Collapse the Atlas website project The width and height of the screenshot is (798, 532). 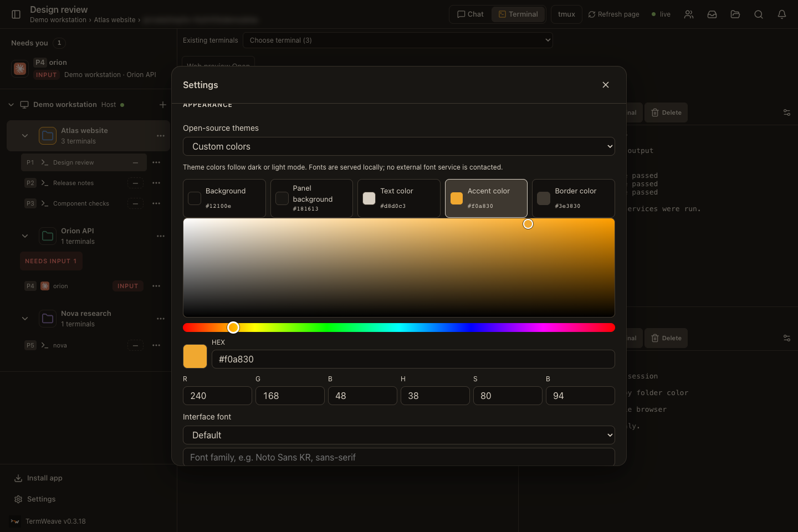25,136
